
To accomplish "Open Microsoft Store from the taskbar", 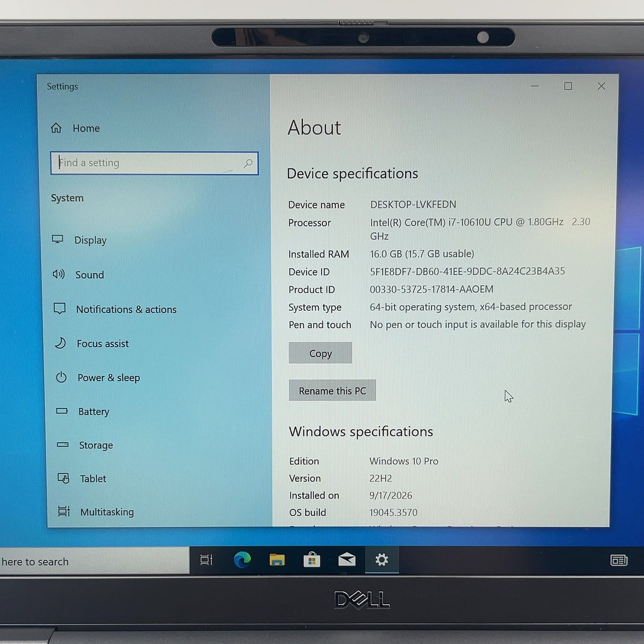I will (x=312, y=560).
